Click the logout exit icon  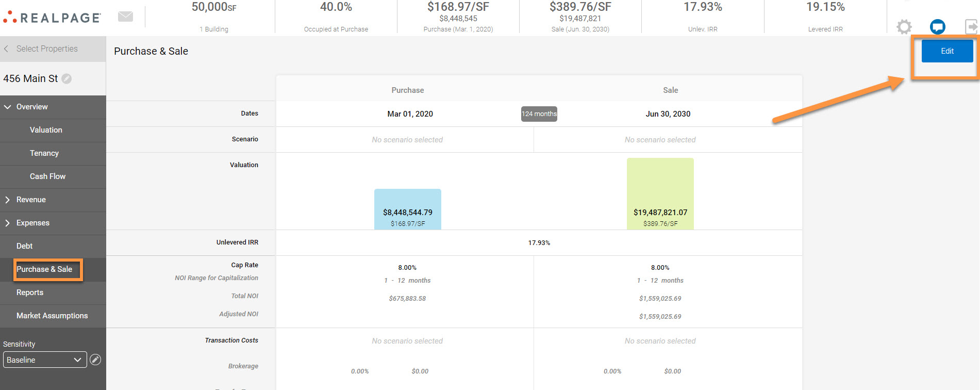[x=971, y=27]
